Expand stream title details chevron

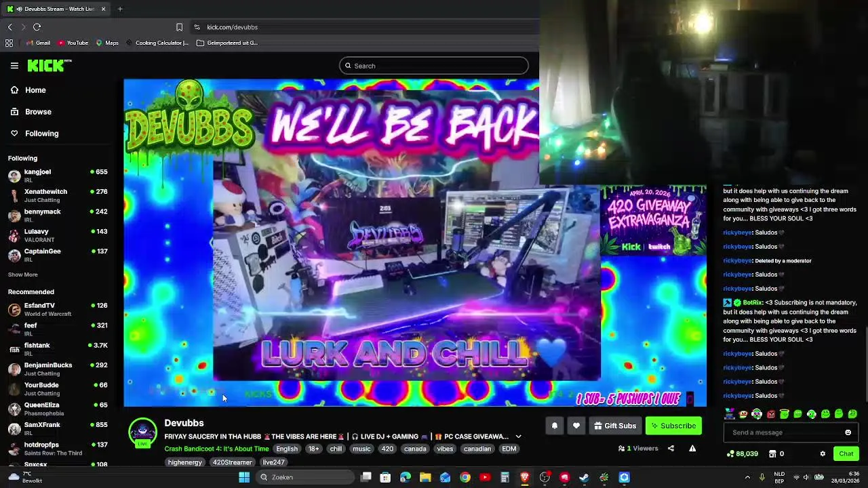pyautogui.click(x=518, y=436)
